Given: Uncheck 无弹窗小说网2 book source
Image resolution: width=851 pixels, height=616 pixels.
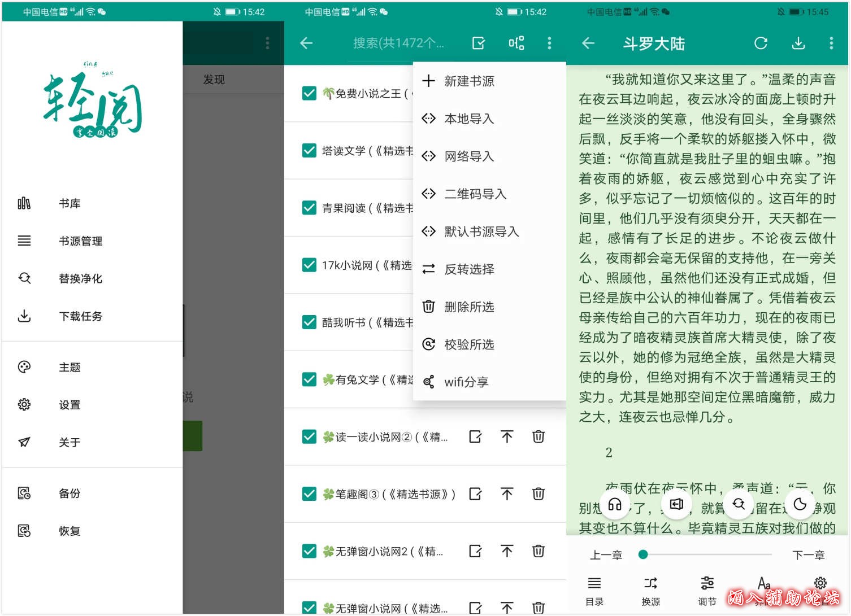Looking at the screenshot, I should click(x=309, y=551).
